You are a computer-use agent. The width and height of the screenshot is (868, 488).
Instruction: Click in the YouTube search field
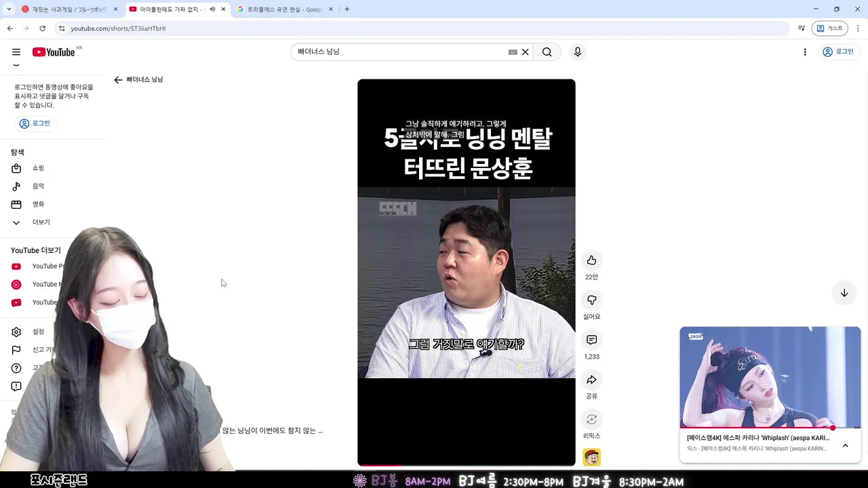(400, 52)
